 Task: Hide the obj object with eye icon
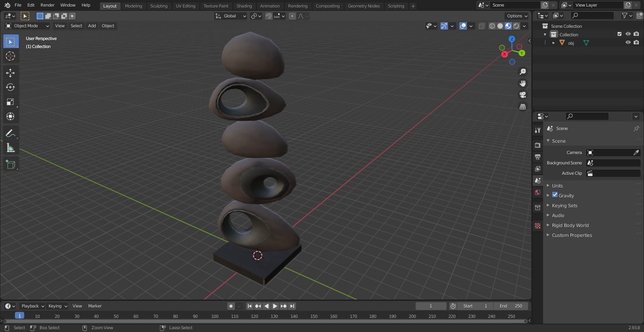pos(628,42)
